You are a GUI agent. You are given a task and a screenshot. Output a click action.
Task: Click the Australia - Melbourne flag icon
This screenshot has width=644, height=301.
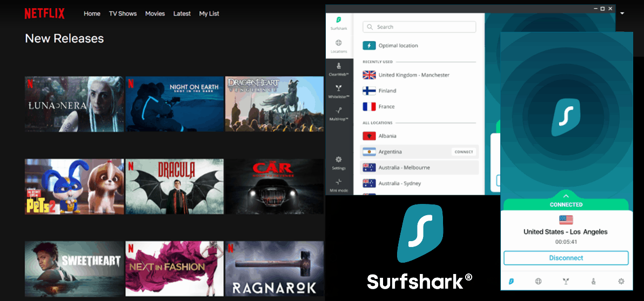369,167
